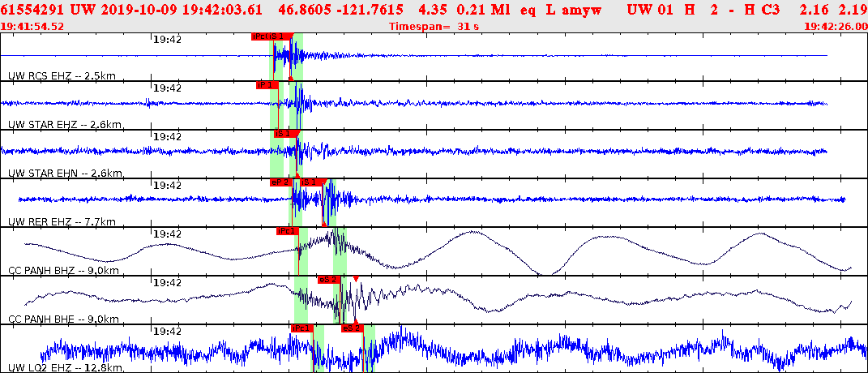Select the iS 1 pick flag on RER EHZ
868x373 pixels.
coord(313,182)
